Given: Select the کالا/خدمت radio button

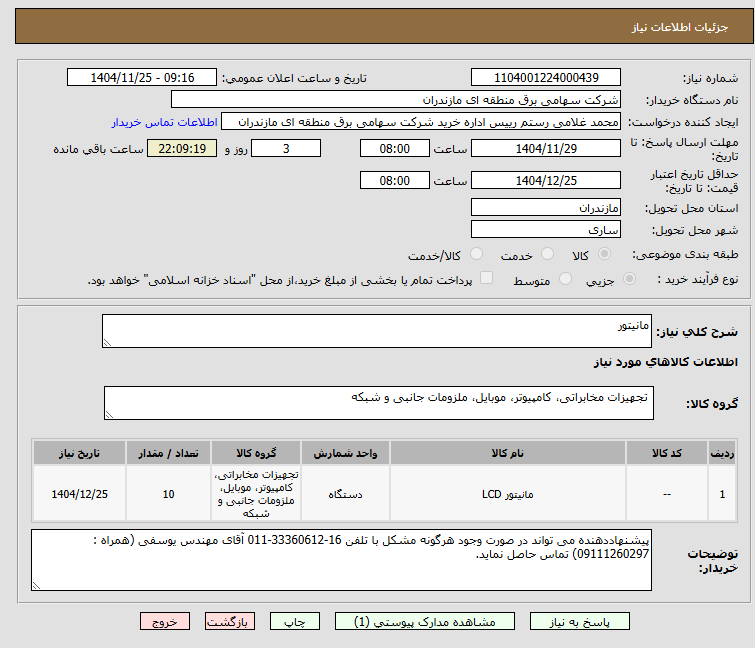Looking at the screenshot, I should click(x=476, y=254).
